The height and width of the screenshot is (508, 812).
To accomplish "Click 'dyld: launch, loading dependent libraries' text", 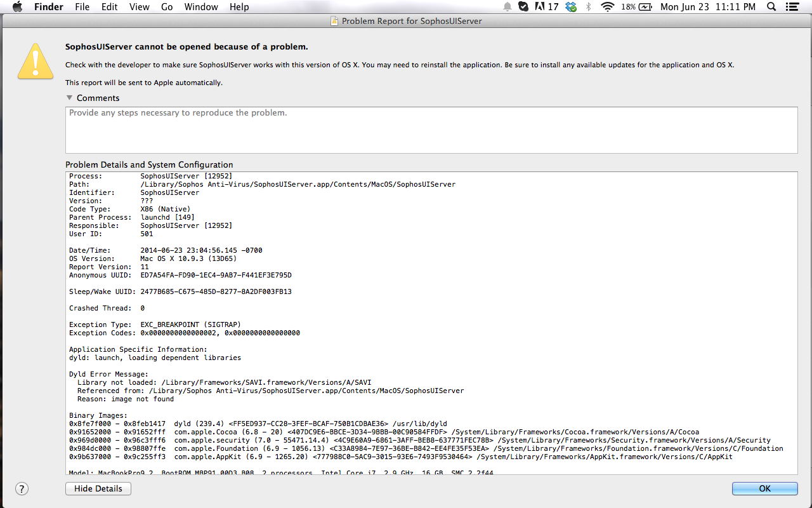I will click(155, 358).
